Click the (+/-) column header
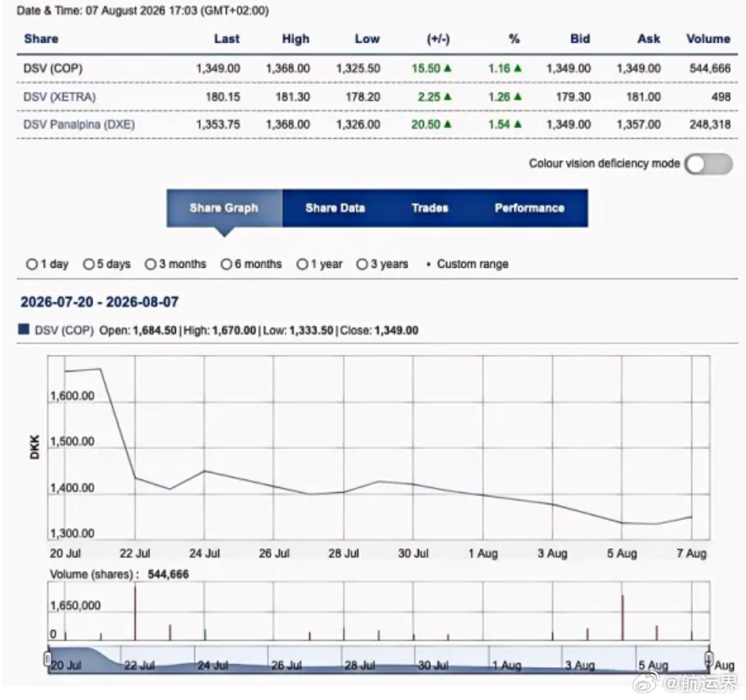 pos(438,39)
